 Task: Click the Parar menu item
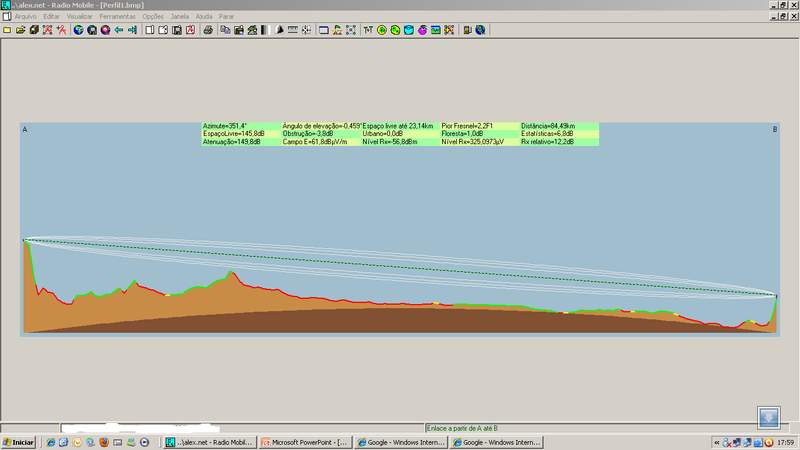(227, 17)
